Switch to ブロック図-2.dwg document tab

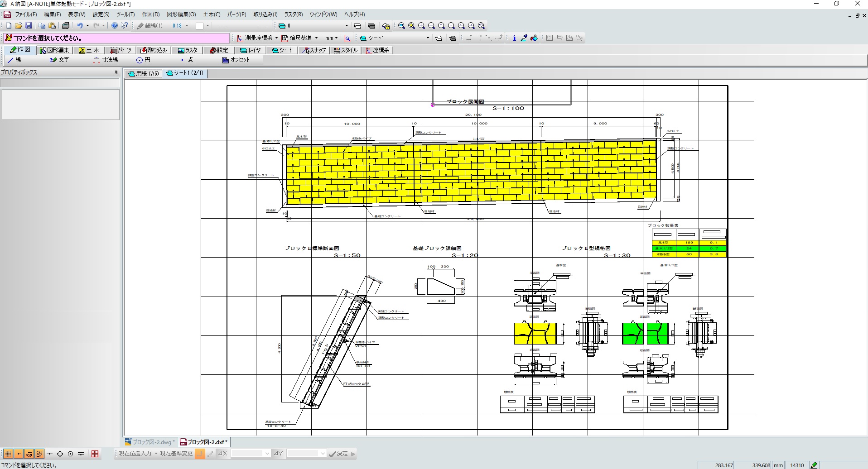150,442
